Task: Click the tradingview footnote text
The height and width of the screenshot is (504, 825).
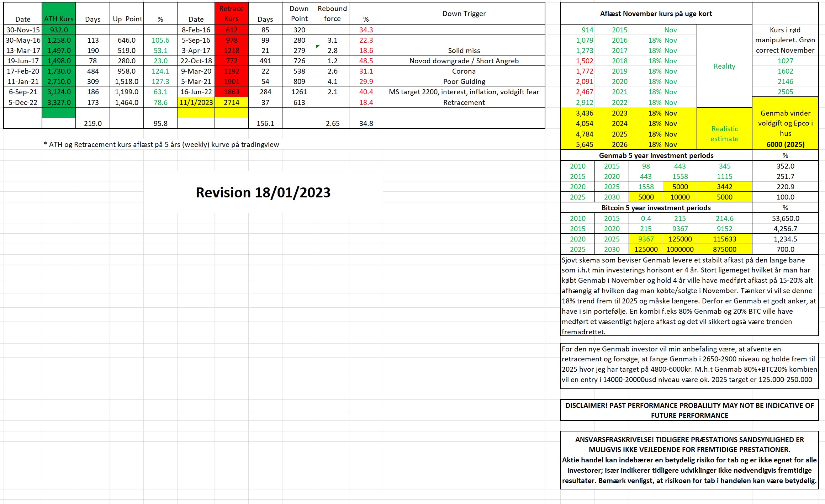Action: coord(162,144)
